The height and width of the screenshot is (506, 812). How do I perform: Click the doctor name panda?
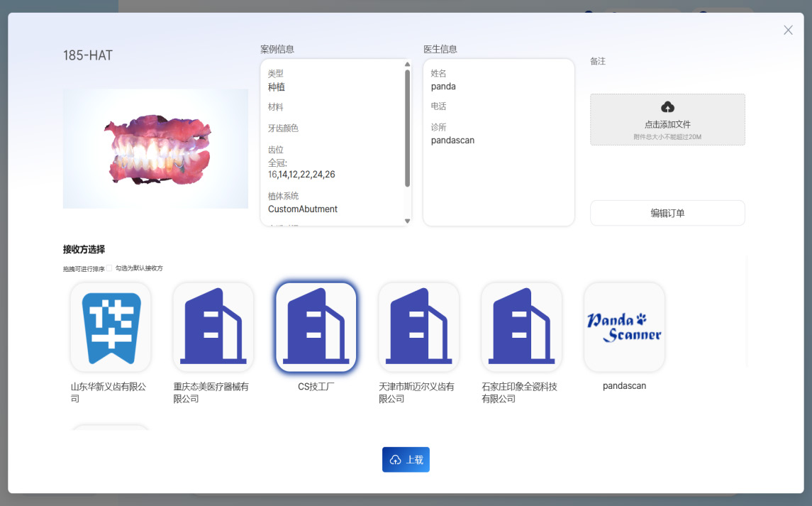click(x=443, y=87)
